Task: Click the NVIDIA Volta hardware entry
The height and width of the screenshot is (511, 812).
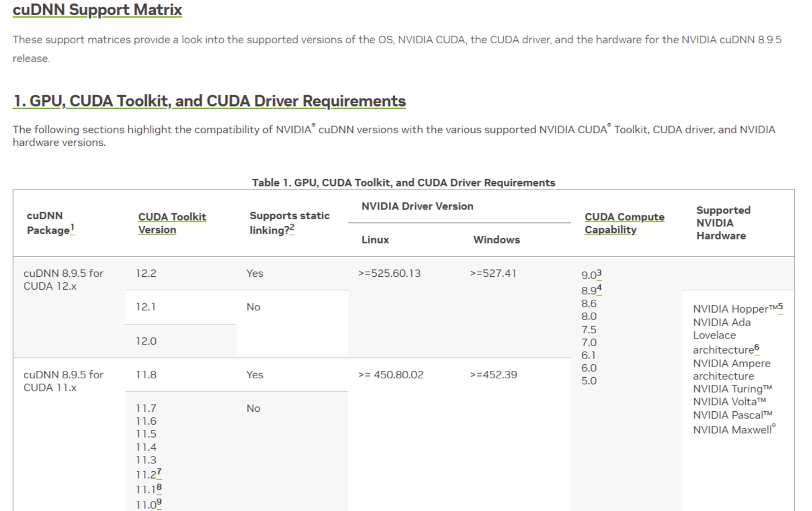Action: 729,402
